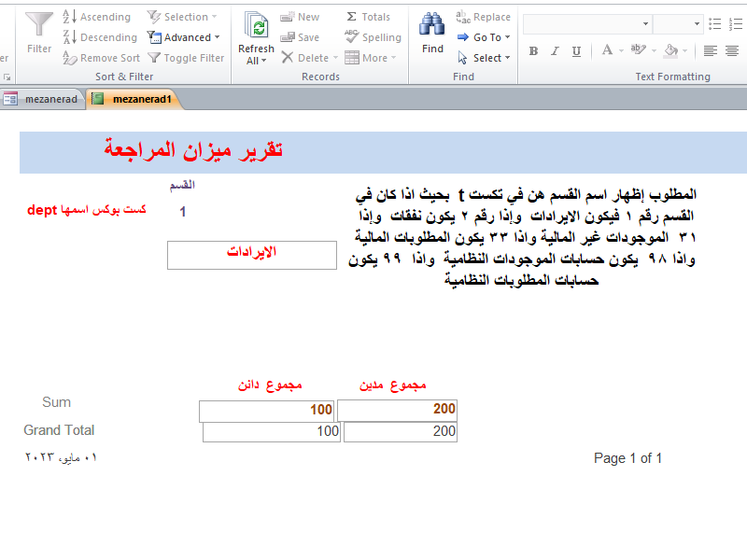Expand the Go To dropdown menu
This screenshot has width=747, height=560.
point(484,37)
